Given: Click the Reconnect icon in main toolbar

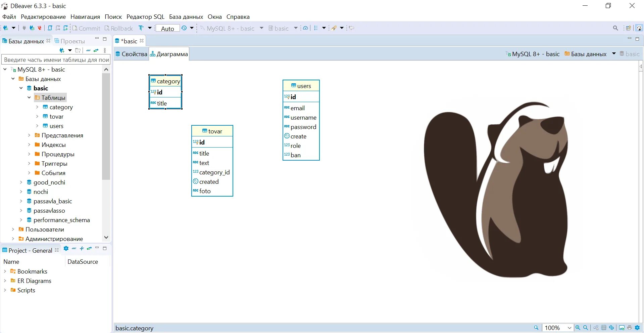Looking at the screenshot, I should [32, 28].
